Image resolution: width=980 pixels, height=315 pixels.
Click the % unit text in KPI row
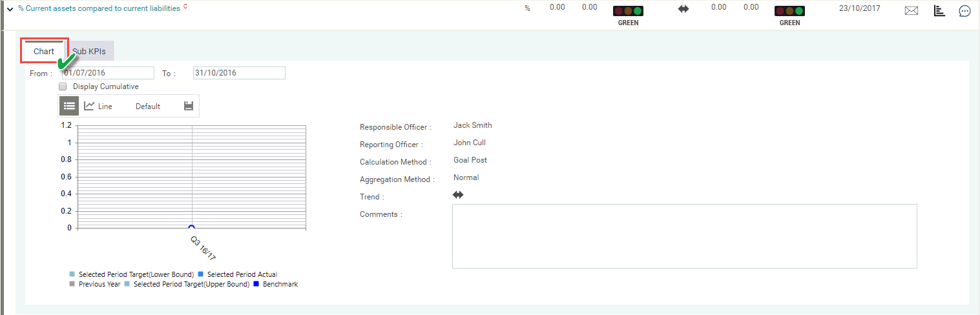[527, 8]
